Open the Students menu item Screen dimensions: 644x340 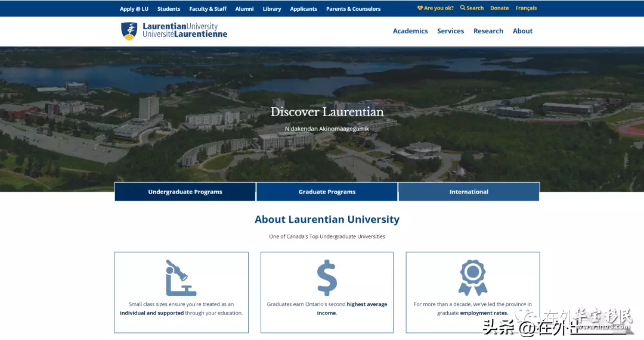[168, 8]
